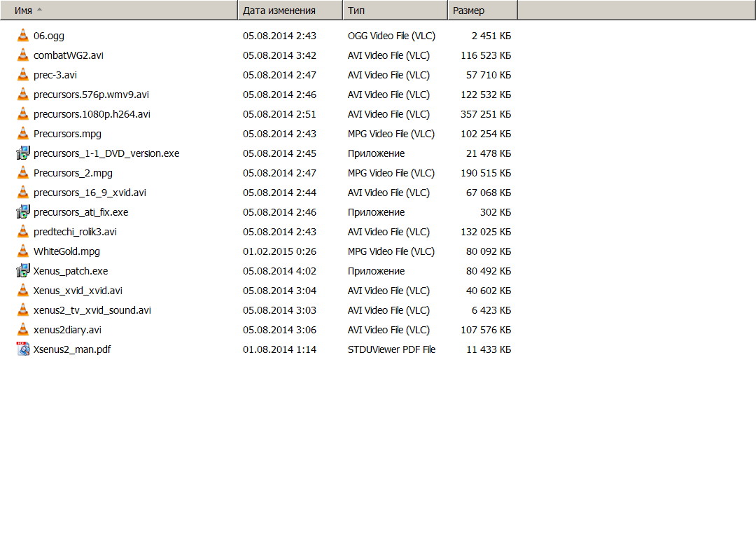Select the file name 06.ogg
Screen dimensions: 756x535
[x=49, y=36]
